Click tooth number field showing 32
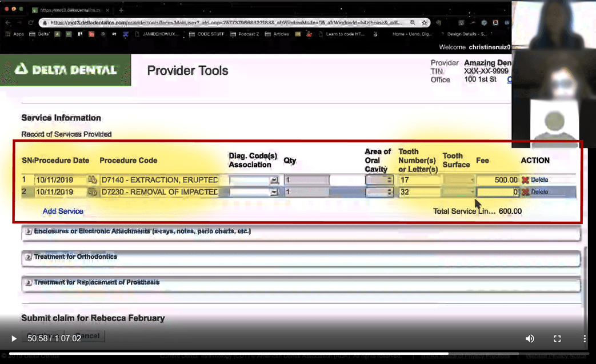596x364 pixels. tap(419, 192)
